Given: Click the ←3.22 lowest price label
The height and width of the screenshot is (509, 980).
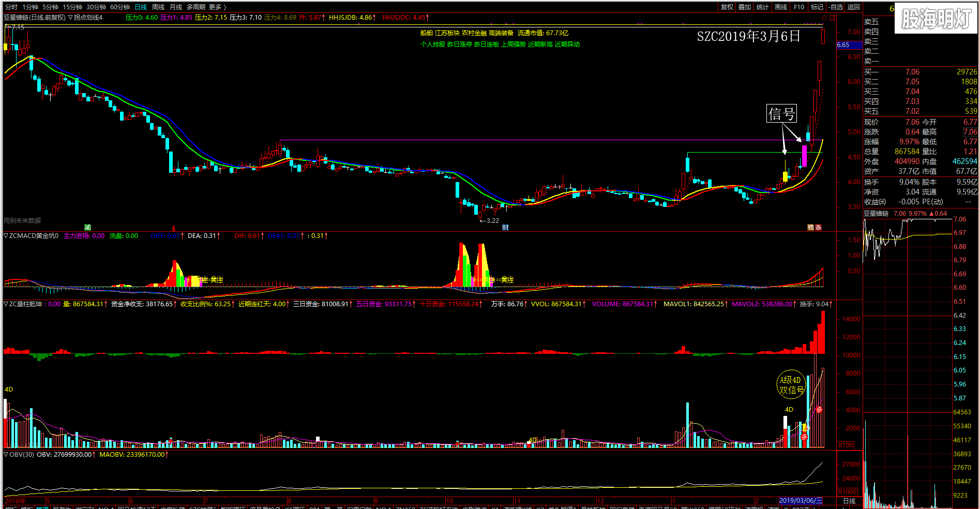Looking at the screenshot, I should click(x=489, y=221).
